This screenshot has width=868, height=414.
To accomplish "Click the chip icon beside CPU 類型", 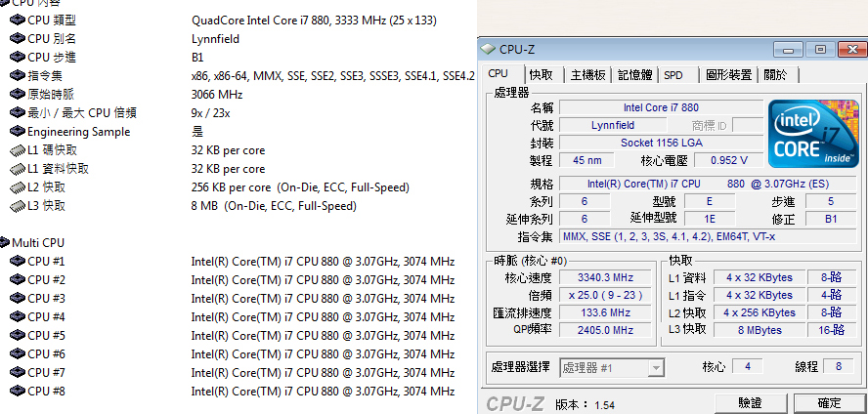I will [18, 21].
